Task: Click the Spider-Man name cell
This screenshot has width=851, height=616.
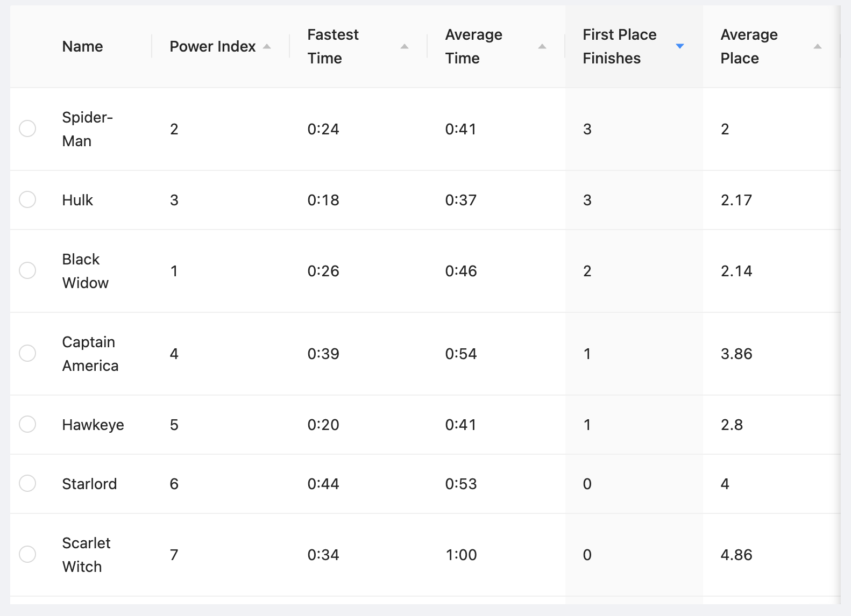Action: pyautogui.click(x=87, y=129)
